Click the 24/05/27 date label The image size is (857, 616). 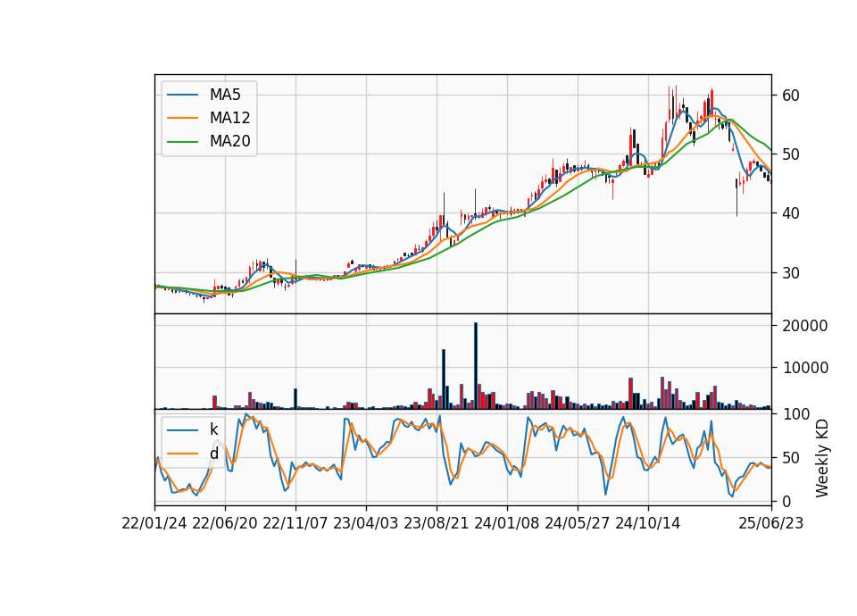point(578,523)
